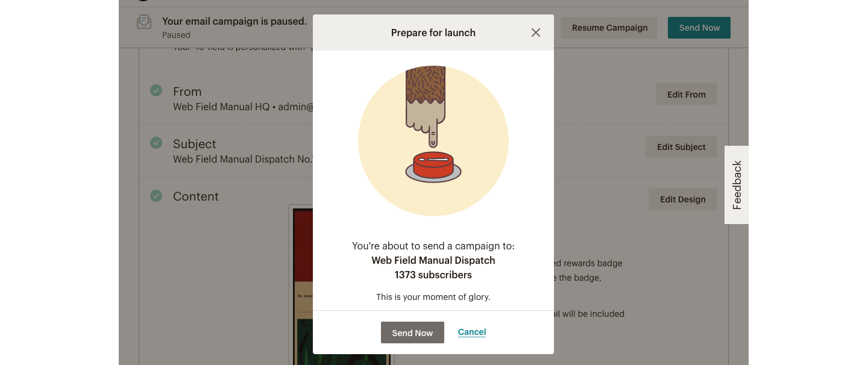Click 'This is your moment of glory.' text
This screenshot has height=365, width=868.
[433, 297]
